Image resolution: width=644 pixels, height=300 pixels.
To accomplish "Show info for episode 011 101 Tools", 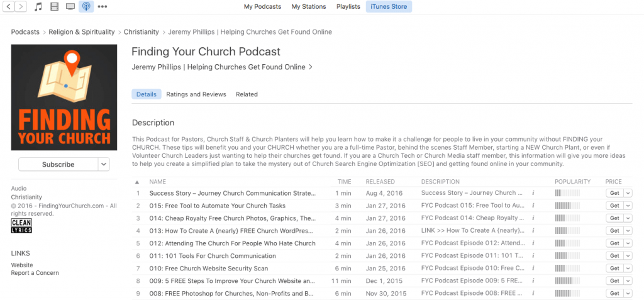I will (x=533, y=255).
